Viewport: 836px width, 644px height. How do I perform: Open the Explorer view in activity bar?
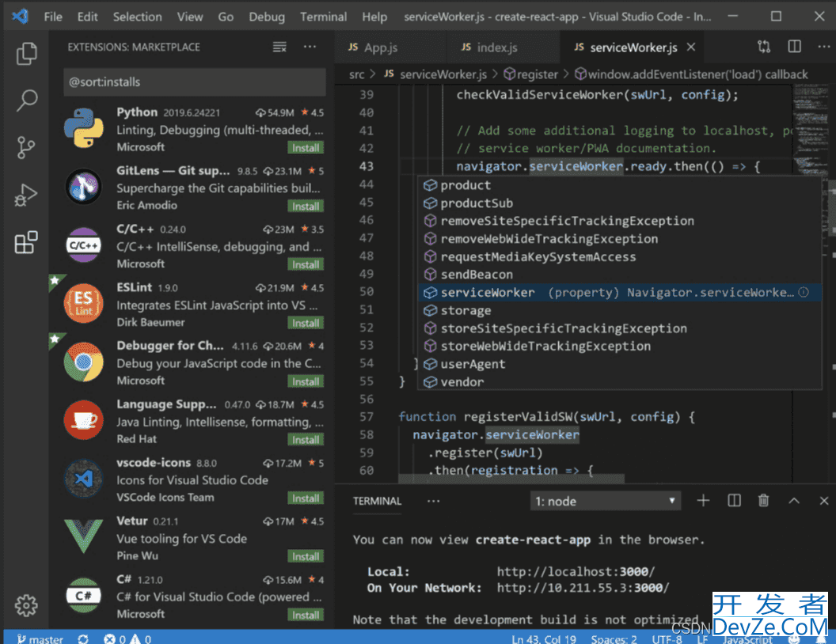[26, 53]
